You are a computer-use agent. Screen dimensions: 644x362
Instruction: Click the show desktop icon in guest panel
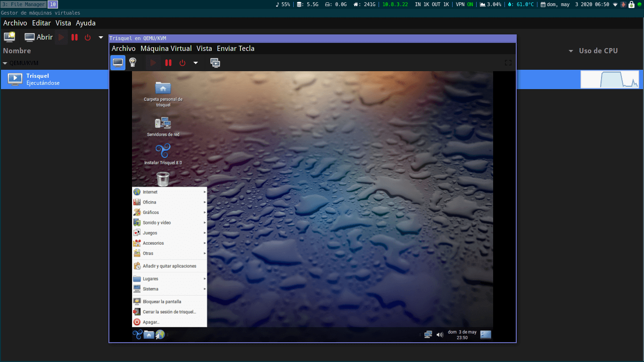coord(486,335)
